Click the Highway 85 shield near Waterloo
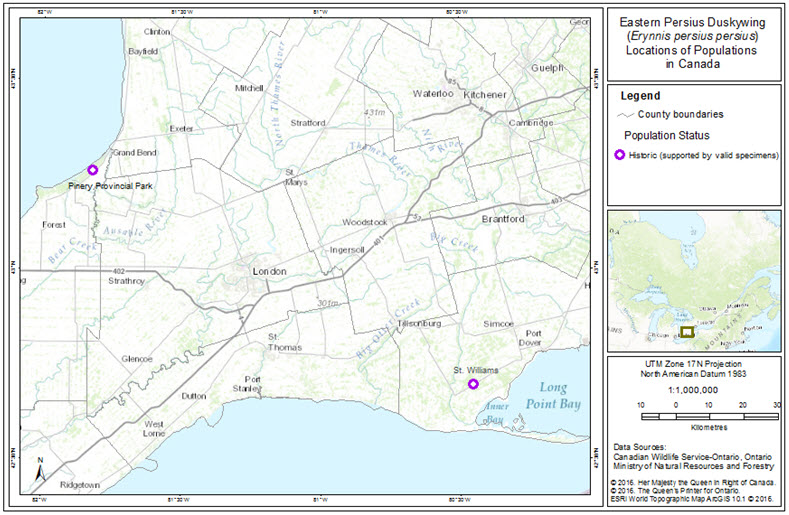This screenshot has height=515, width=789. (x=452, y=80)
